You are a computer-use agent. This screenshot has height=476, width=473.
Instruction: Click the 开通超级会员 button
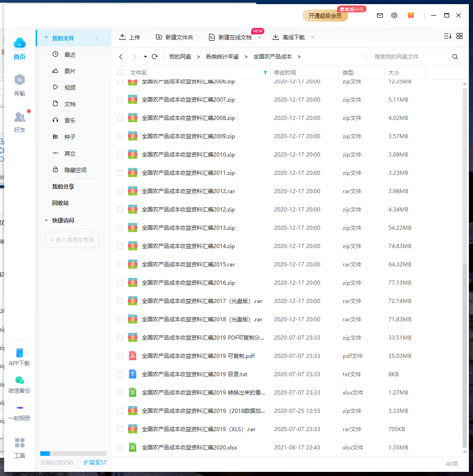[x=325, y=16]
